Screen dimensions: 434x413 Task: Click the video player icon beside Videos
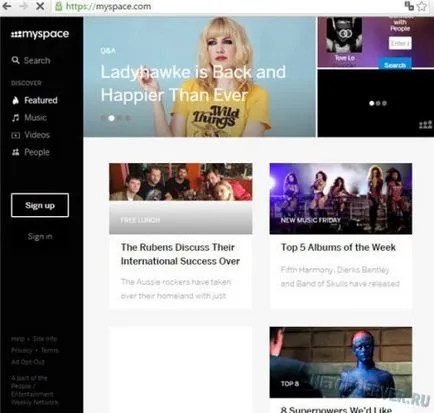point(15,135)
